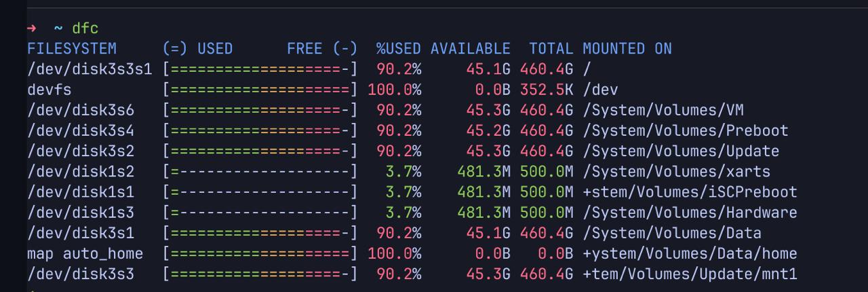The height and width of the screenshot is (292, 868).
Task: Click the /System/Volumes/Data mount path
Action: [671, 234]
